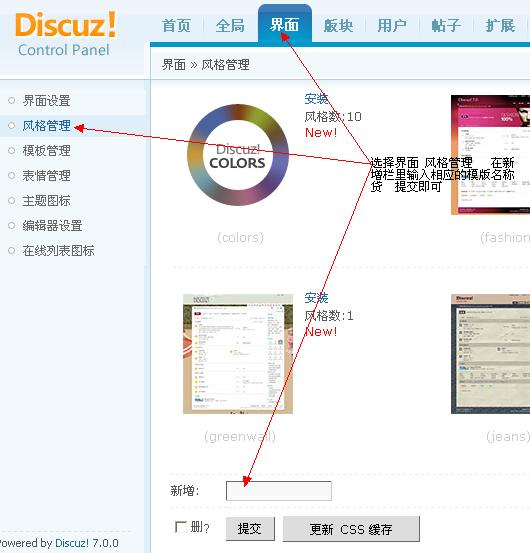The image size is (530, 553).
Task: Open the 用户 tab
Action: pyautogui.click(x=392, y=26)
